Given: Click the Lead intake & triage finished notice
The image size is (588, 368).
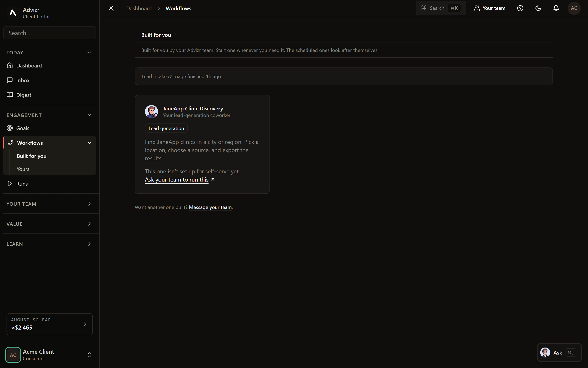Looking at the screenshot, I should point(344,76).
